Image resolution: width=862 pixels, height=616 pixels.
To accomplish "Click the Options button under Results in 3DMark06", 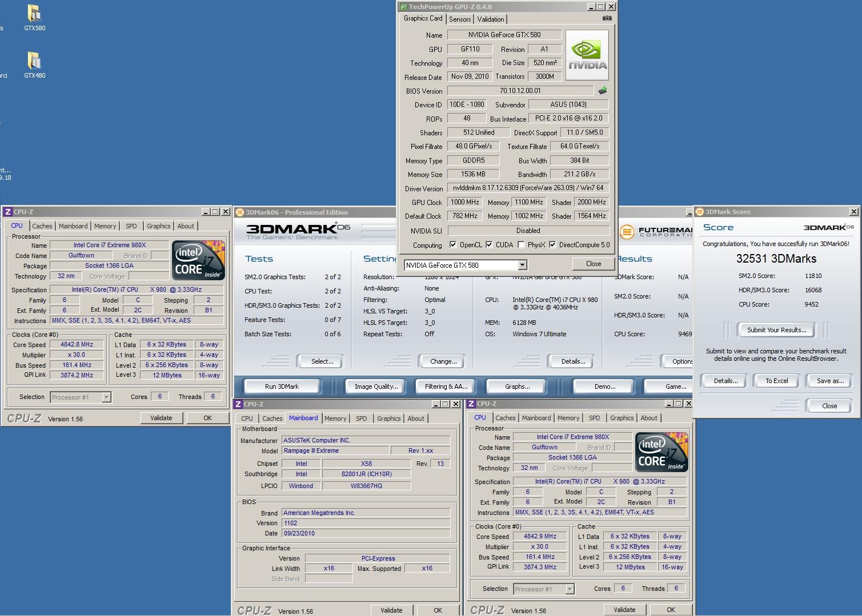I will coord(677,361).
